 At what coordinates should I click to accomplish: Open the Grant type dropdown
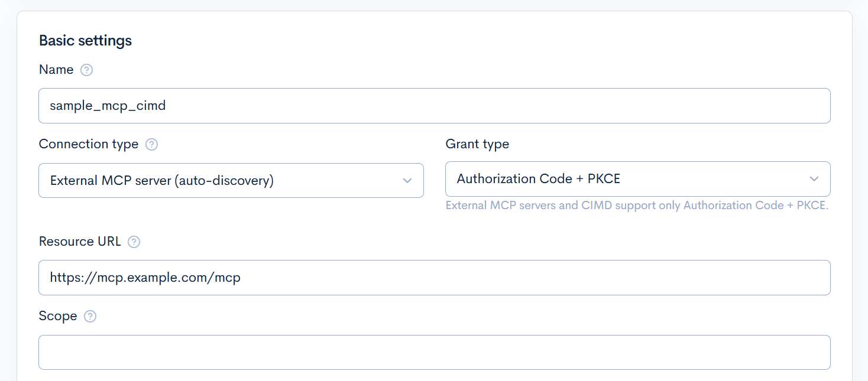(638, 179)
